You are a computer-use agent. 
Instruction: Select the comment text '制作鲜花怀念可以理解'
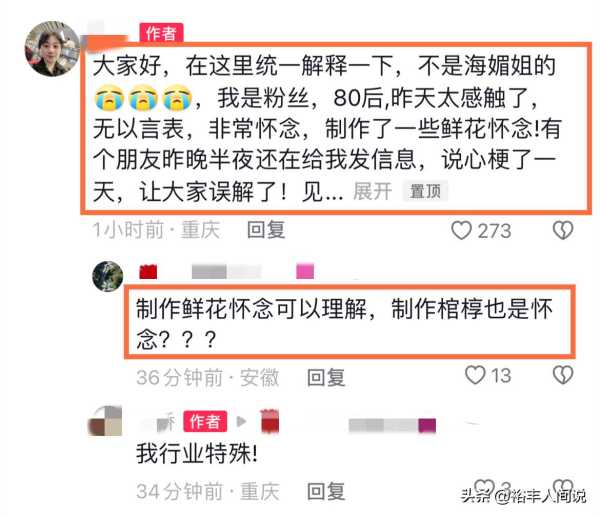pos(252,309)
